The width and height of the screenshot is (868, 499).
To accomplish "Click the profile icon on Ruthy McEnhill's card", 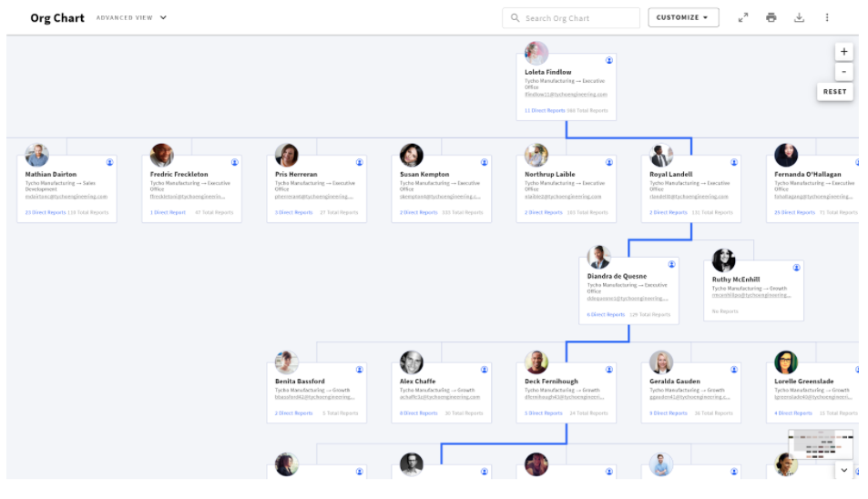I will pos(797,268).
